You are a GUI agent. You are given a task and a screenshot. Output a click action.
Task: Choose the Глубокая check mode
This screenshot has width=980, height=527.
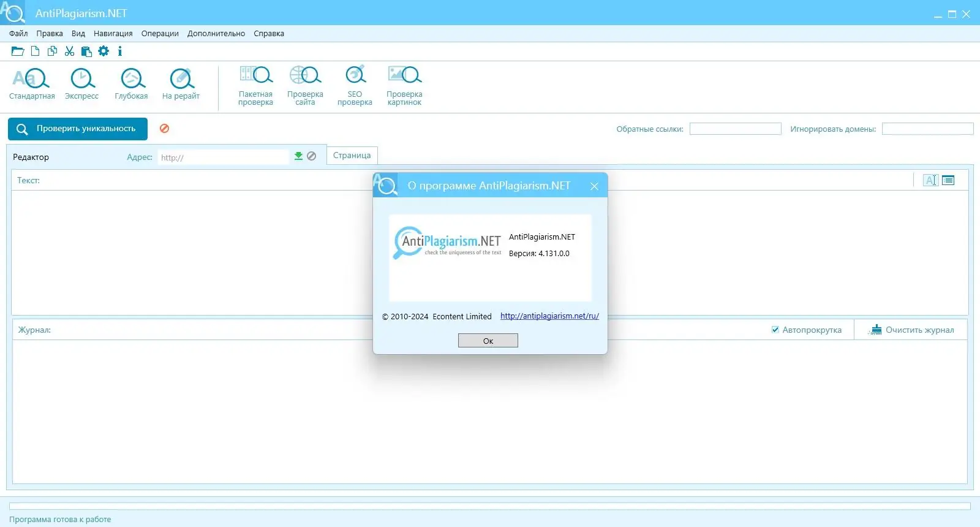(131, 84)
